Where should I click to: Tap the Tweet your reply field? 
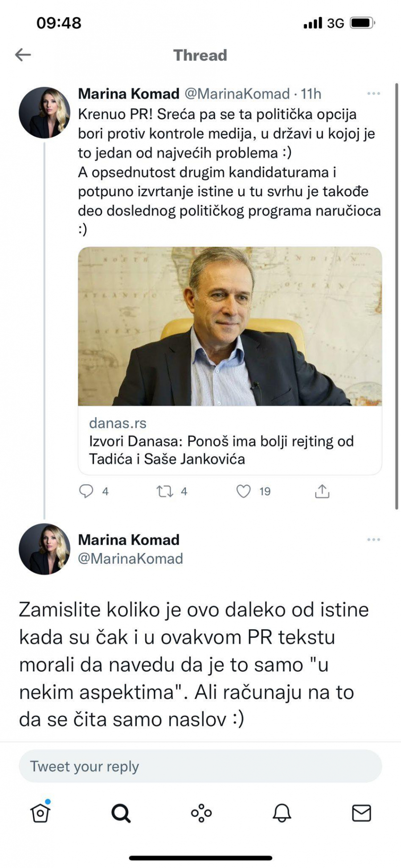coord(200,766)
